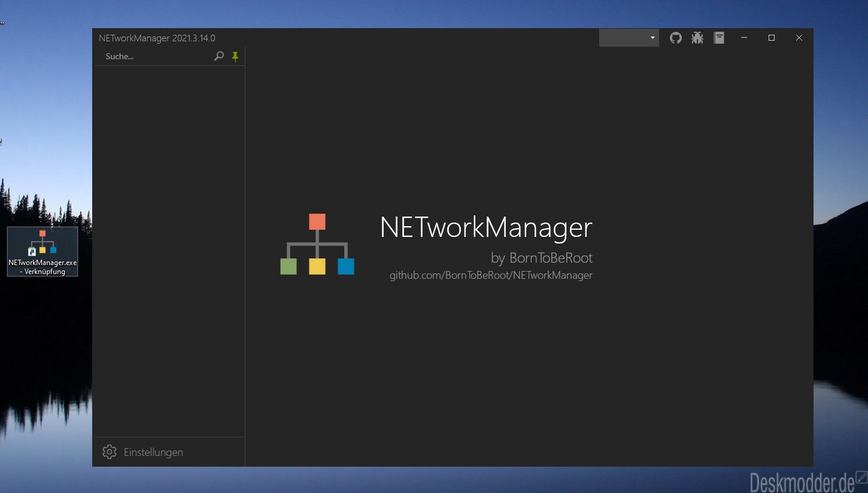
Task: Close the NETworkManager window
Action: tap(799, 38)
